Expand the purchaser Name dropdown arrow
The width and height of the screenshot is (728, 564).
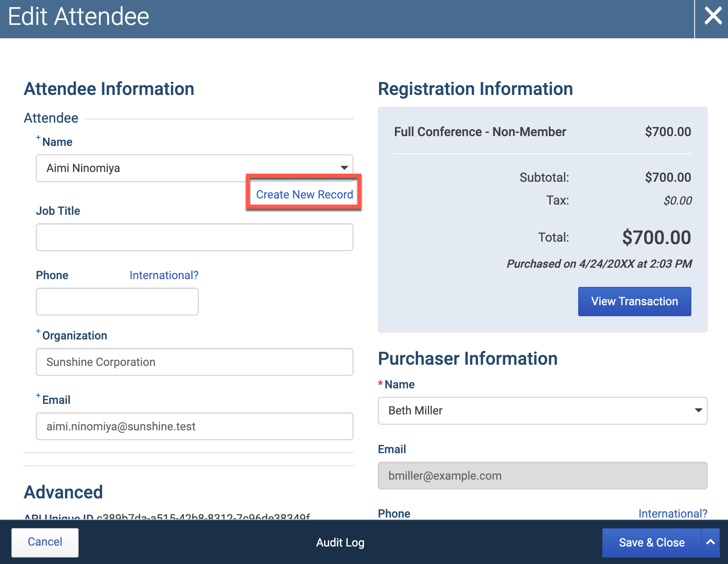698,410
